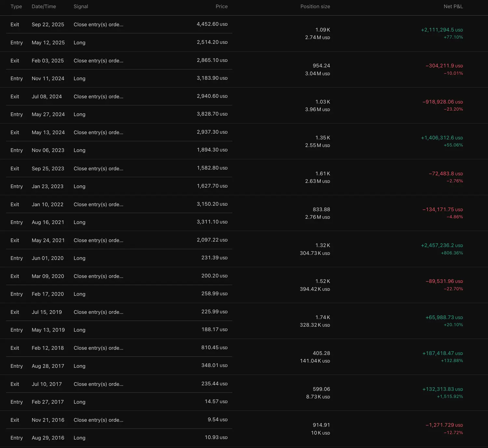Viewport: 488px width, 448px height.
Task: Select the Sep 22, 2025 exit date
Action: (48, 25)
